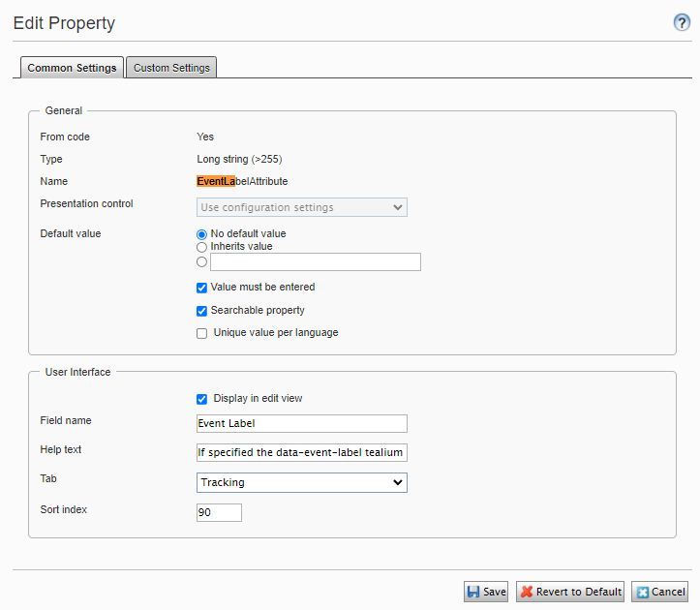Click the custom default value text box
Viewport: 700px width, 610px height.
(316, 261)
